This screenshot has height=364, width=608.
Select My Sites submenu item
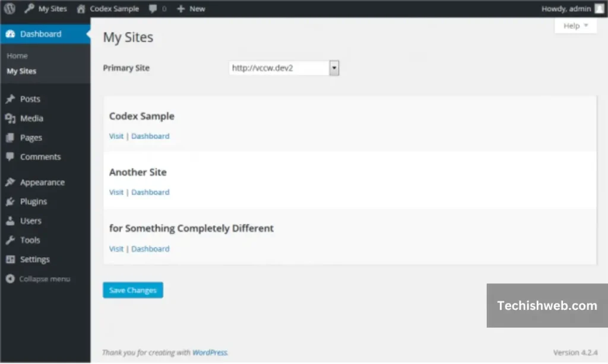click(x=21, y=71)
